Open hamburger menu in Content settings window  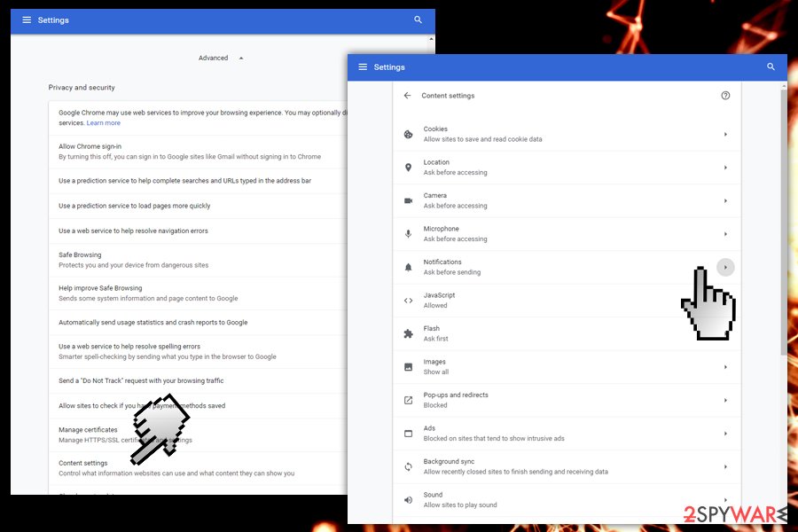tap(363, 66)
